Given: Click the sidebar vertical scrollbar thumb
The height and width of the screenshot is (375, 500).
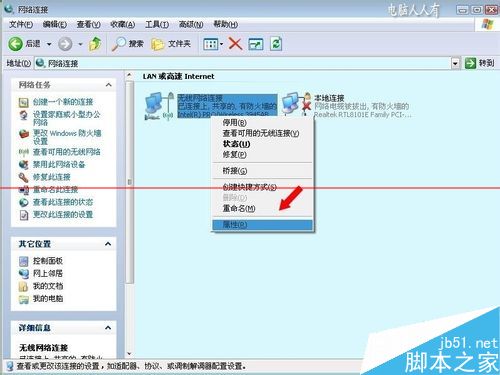Looking at the screenshot, I should pos(129,182).
